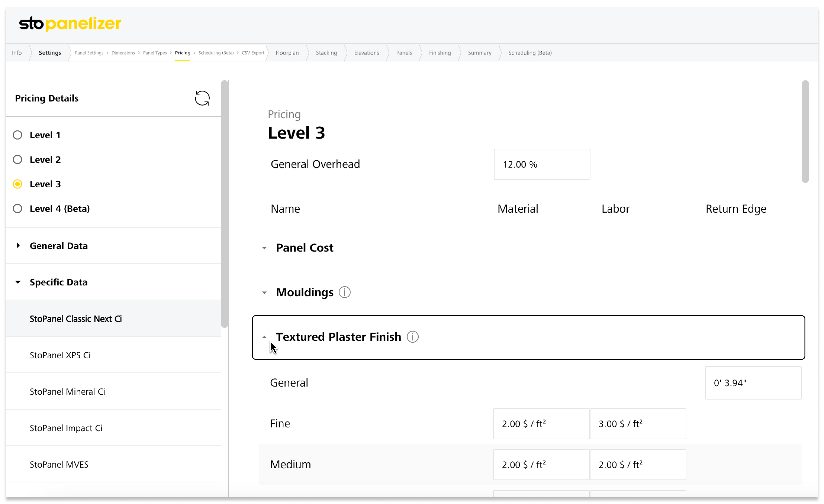Open the Floorplan step
Image resolution: width=824 pixels, height=504 pixels.
(x=287, y=53)
